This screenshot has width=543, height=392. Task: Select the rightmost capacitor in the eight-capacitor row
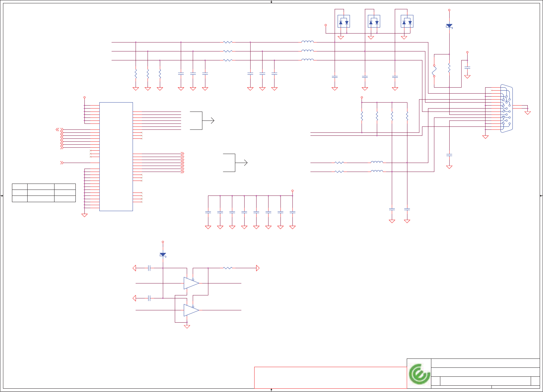point(292,212)
